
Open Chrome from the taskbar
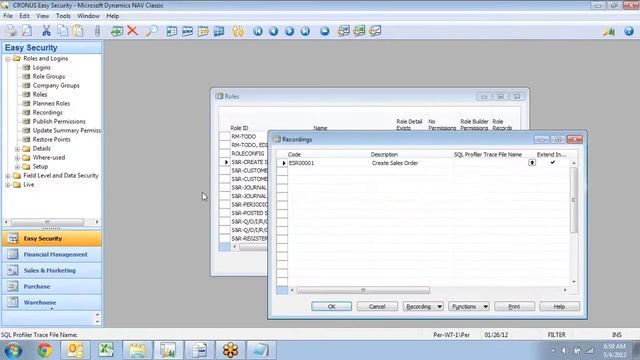pos(45,350)
